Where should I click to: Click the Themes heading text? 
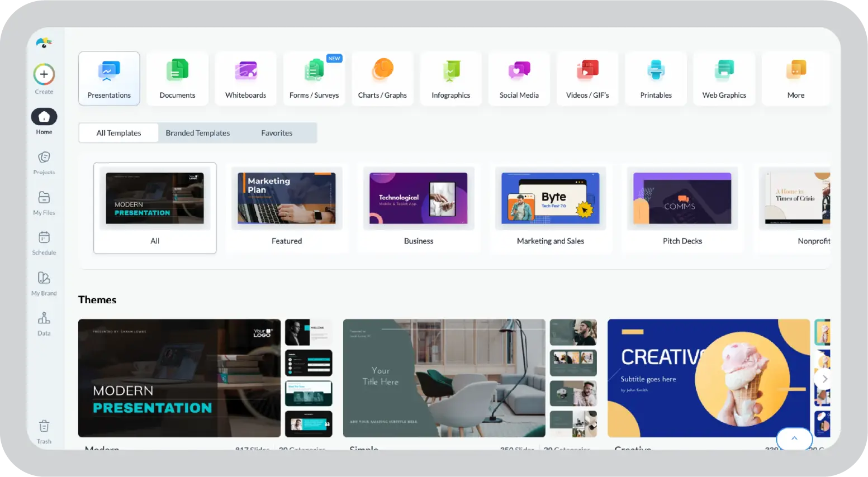pos(97,300)
